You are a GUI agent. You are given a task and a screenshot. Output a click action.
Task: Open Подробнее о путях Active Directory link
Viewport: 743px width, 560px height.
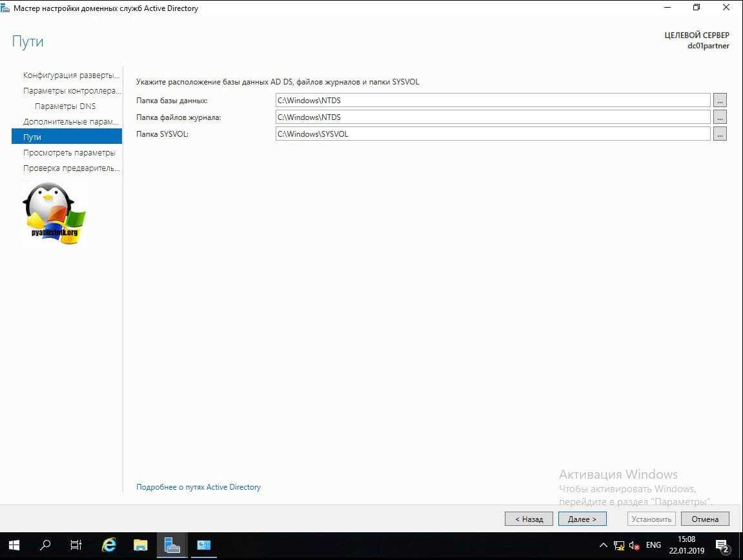pyautogui.click(x=198, y=487)
